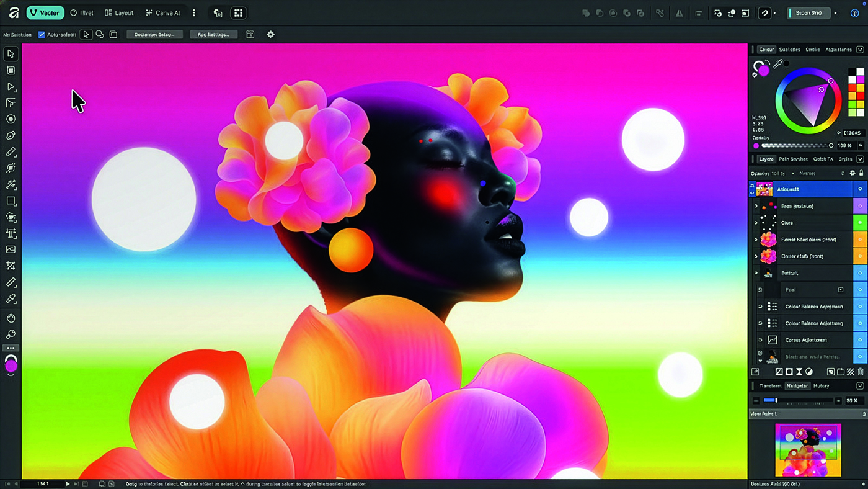868x489 pixels.
Task: Click the Document Setup button
Action: pos(154,35)
